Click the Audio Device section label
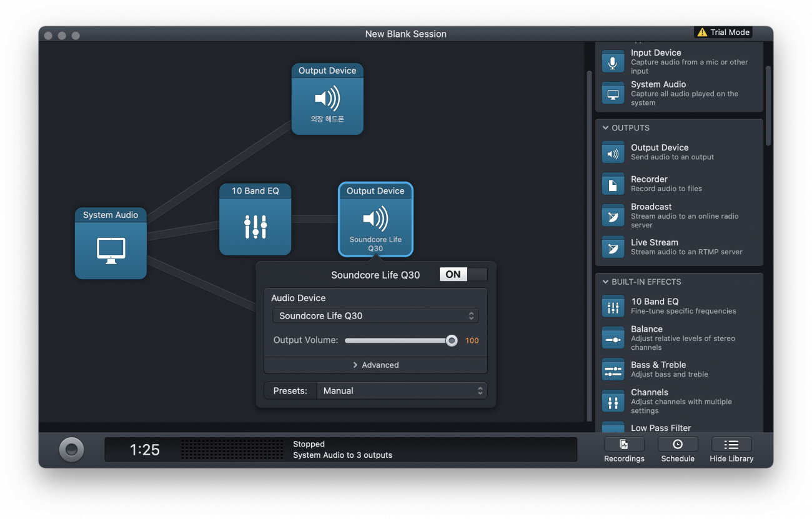Viewport: 812px width, 519px height. point(299,298)
